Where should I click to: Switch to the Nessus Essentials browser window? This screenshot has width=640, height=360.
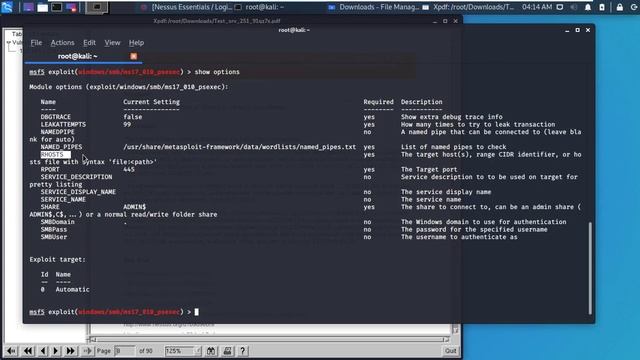pos(187,7)
